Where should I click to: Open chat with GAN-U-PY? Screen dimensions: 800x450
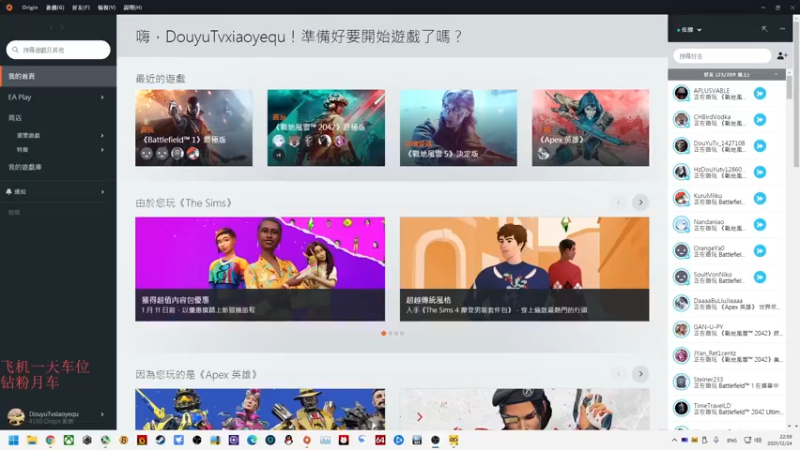pyautogui.click(x=727, y=330)
